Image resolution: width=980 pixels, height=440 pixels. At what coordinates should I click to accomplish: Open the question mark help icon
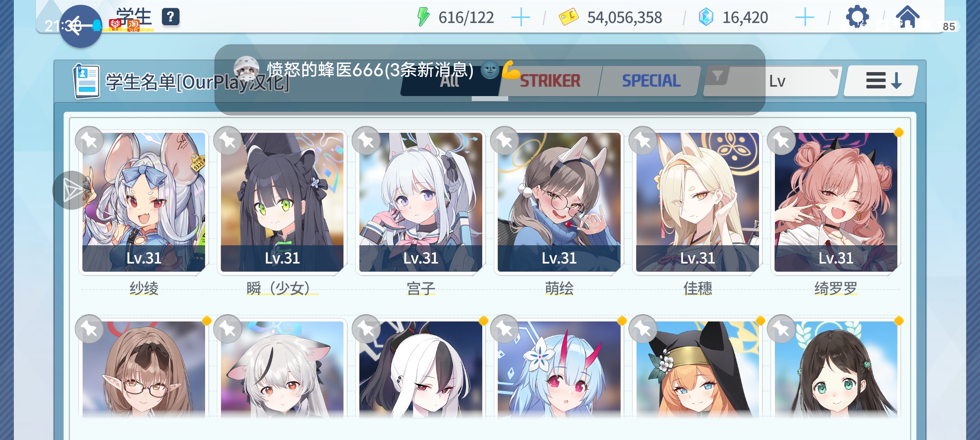[x=171, y=17]
